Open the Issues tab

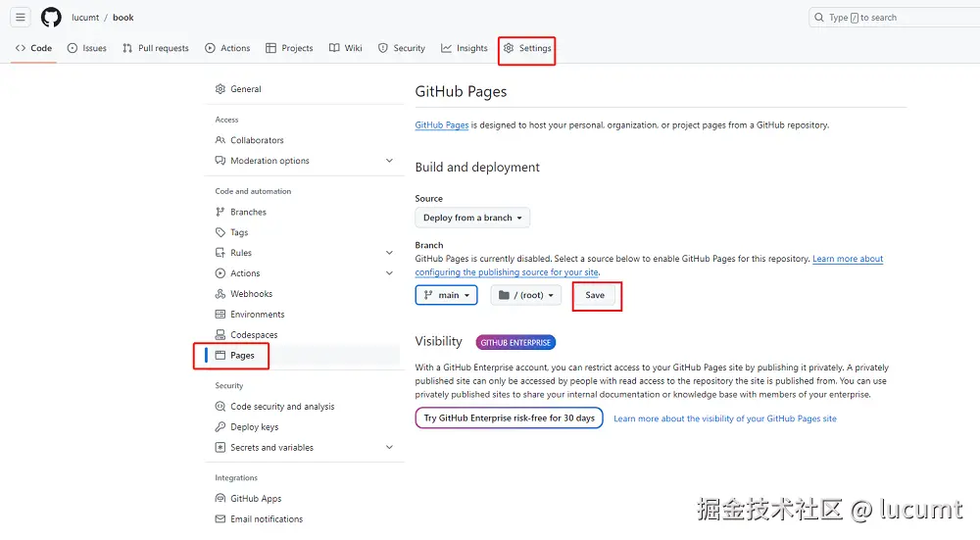(87, 48)
